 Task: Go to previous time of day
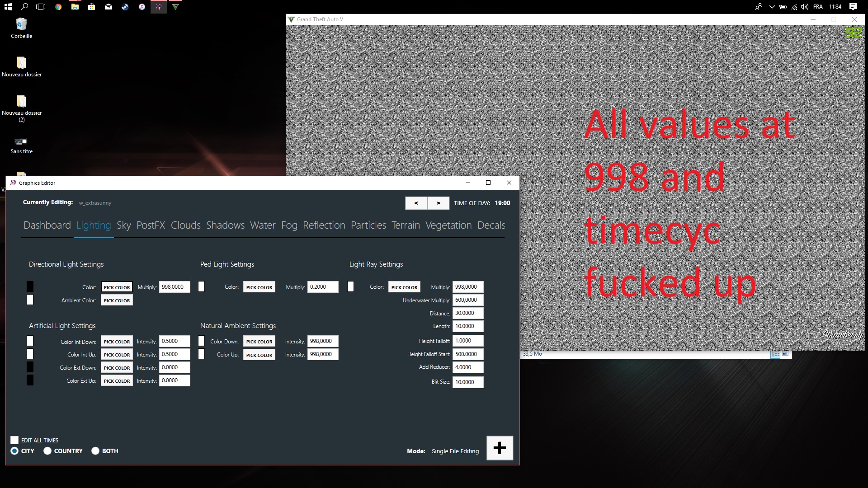point(416,203)
